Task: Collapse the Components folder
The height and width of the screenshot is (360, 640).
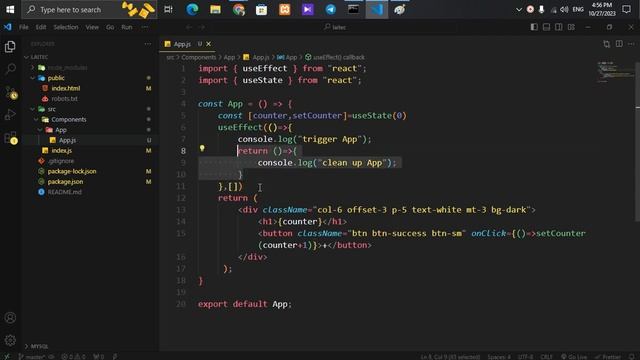Action: [x=36, y=119]
